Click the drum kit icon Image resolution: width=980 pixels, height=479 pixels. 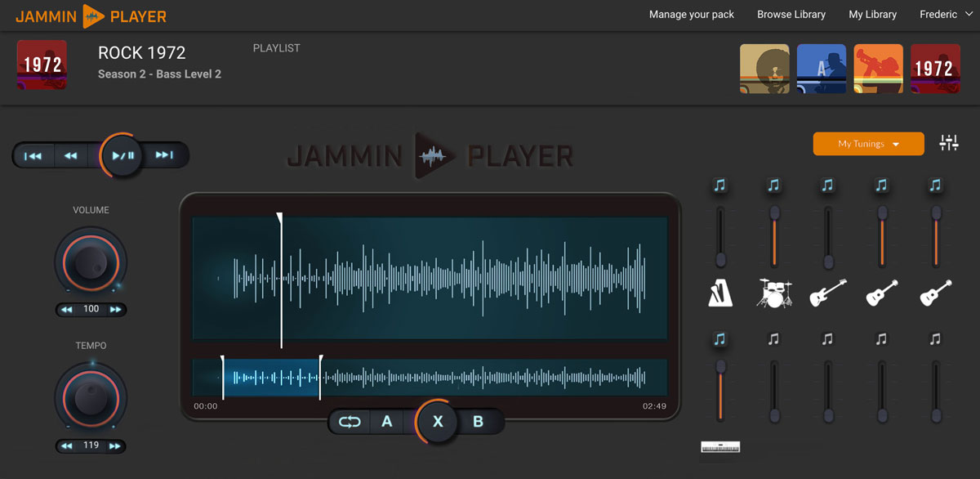pyautogui.click(x=773, y=293)
